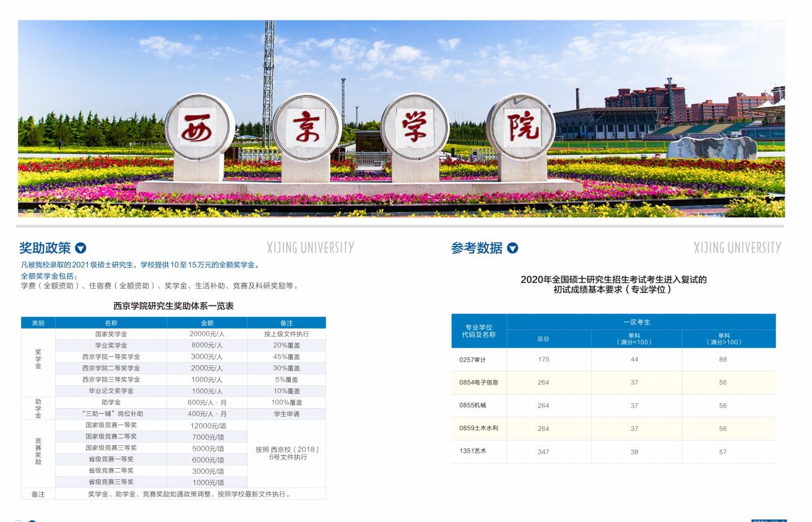Click the 备注 column header in the blue row

point(287,323)
